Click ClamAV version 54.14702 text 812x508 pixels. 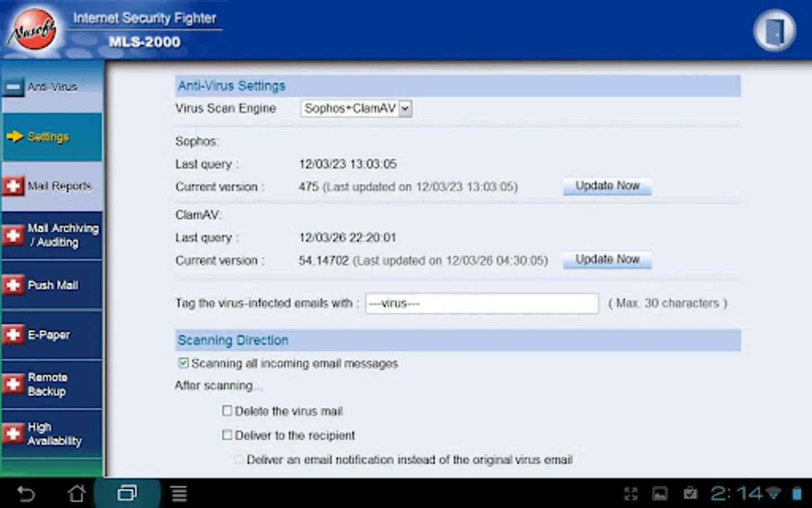coord(423,261)
